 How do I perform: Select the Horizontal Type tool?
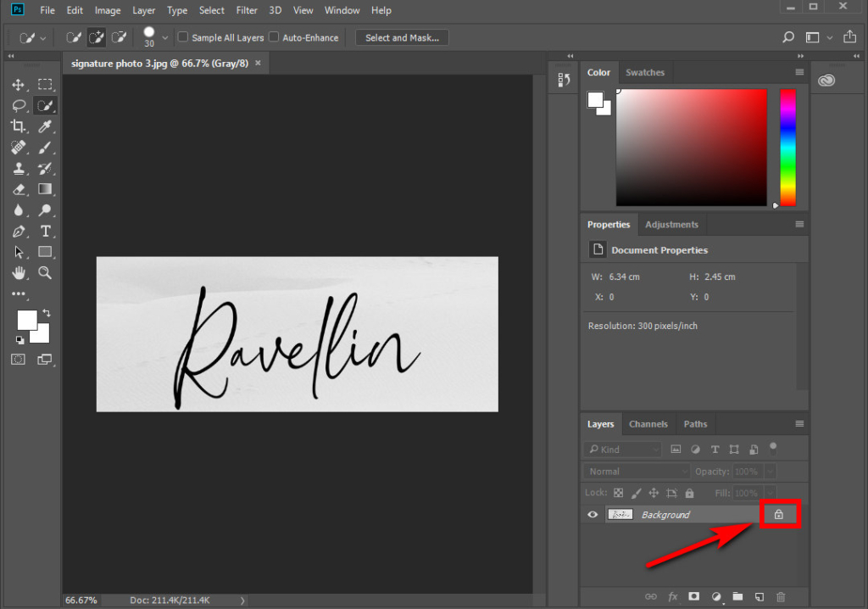pyautogui.click(x=46, y=231)
